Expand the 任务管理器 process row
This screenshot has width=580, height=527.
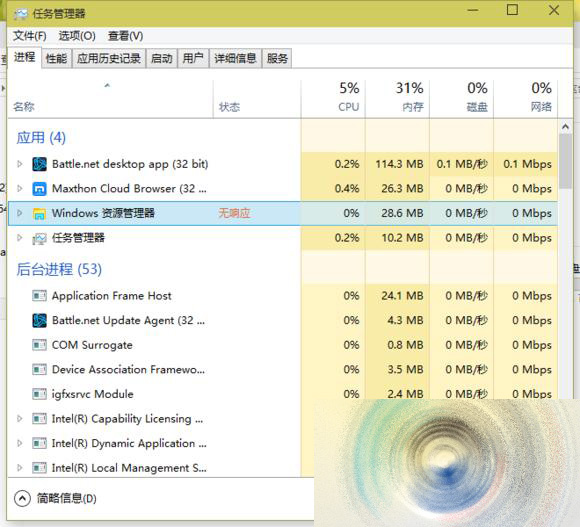pos(20,238)
